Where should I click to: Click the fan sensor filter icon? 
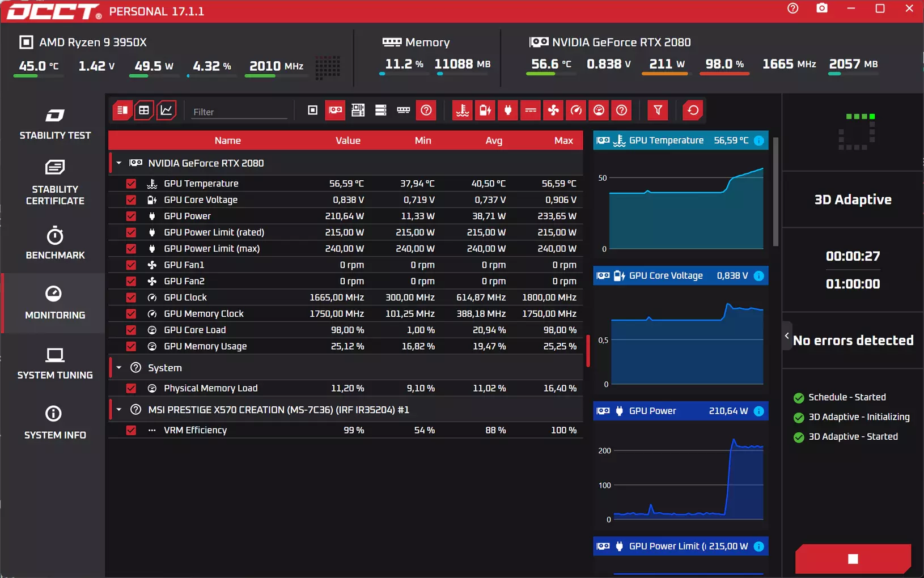coord(553,110)
